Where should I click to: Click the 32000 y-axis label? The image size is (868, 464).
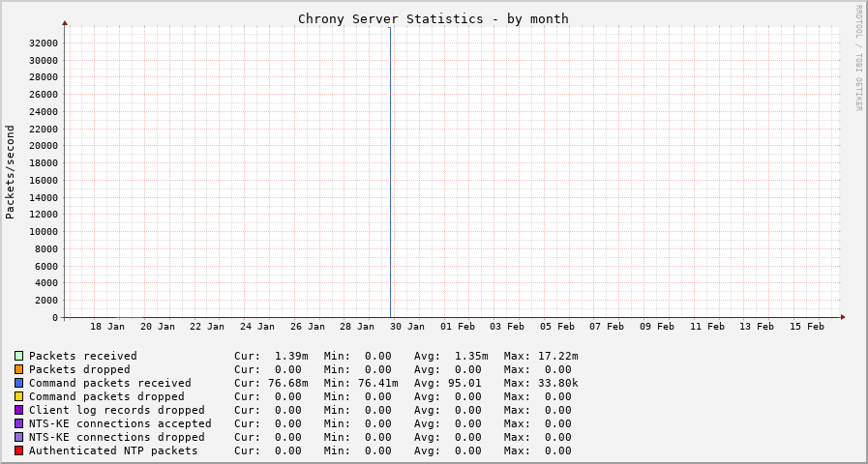(x=44, y=43)
